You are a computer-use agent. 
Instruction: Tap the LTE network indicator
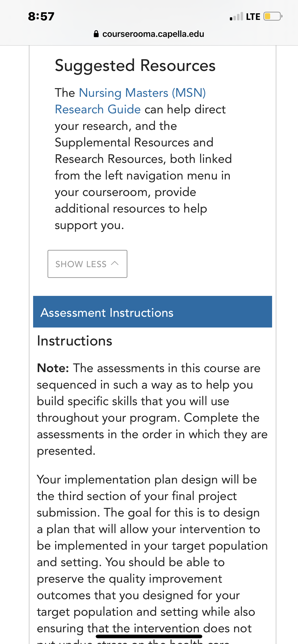click(x=253, y=17)
